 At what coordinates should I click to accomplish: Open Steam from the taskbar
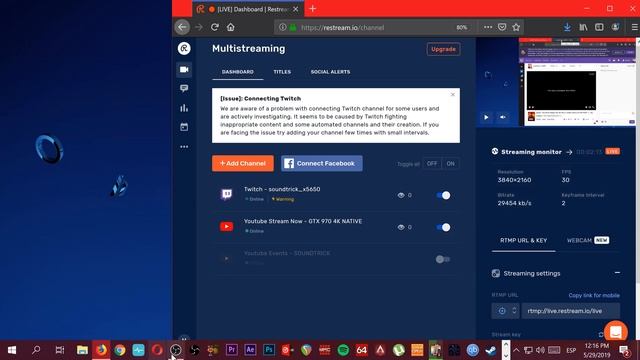(x=490, y=350)
